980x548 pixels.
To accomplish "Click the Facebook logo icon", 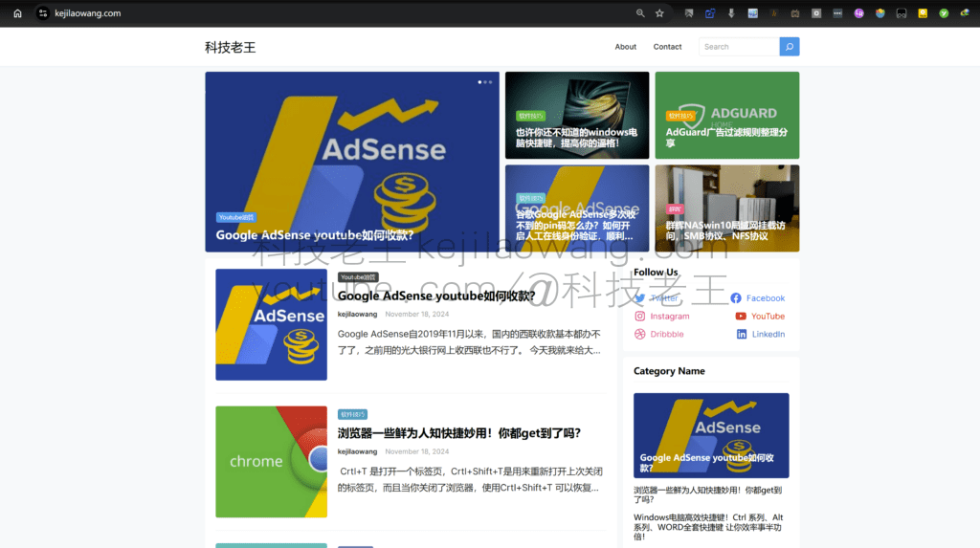I will coord(736,298).
